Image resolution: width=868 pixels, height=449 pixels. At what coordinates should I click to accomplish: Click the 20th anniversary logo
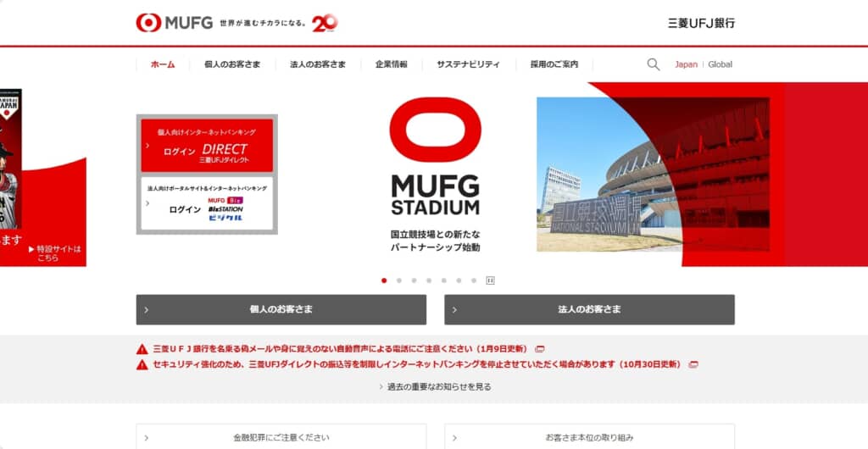click(x=325, y=23)
